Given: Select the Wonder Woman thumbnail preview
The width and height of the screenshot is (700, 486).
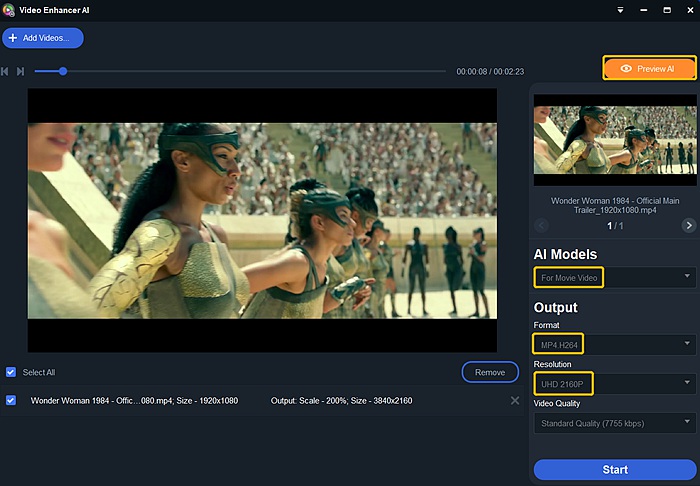Looking at the screenshot, I should coord(615,140).
